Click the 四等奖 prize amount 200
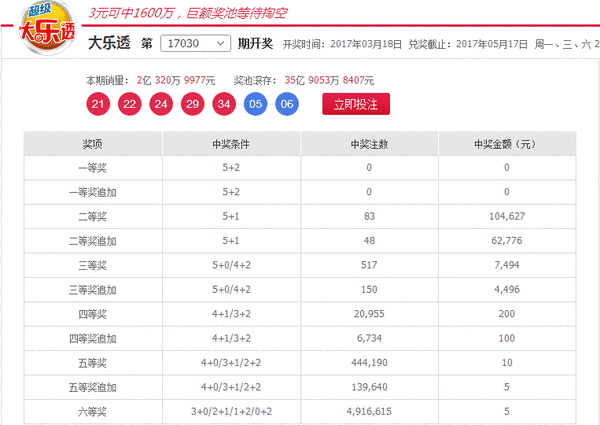The width and height of the screenshot is (600, 425). click(x=507, y=314)
